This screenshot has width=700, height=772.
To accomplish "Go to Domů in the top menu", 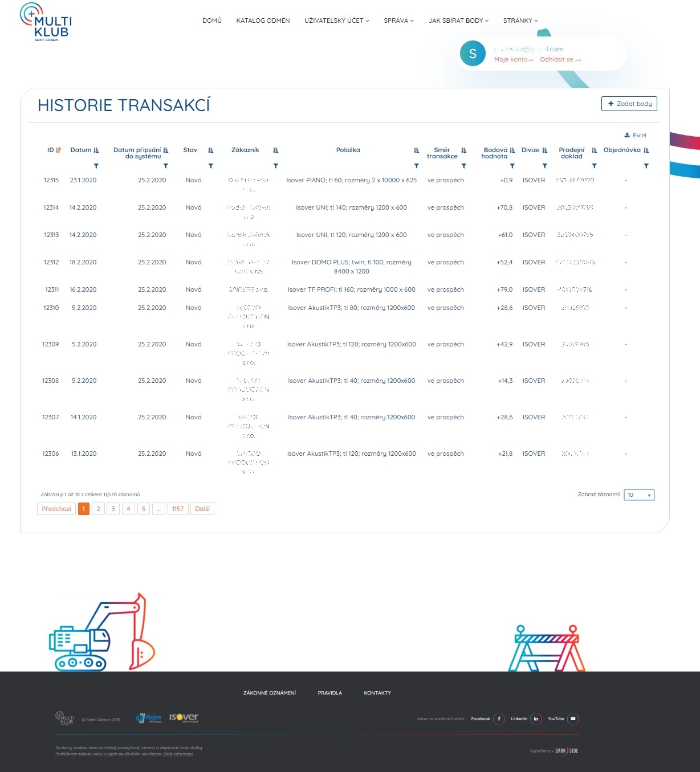I will (211, 21).
